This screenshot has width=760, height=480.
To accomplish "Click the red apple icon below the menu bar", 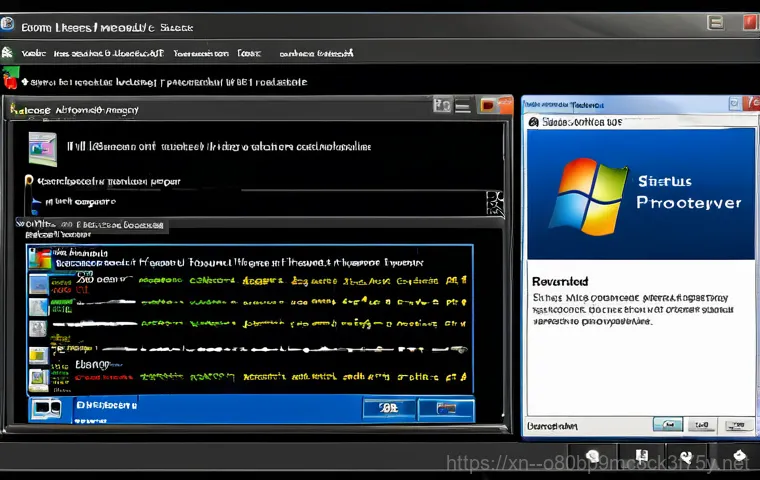I will click(x=11, y=80).
